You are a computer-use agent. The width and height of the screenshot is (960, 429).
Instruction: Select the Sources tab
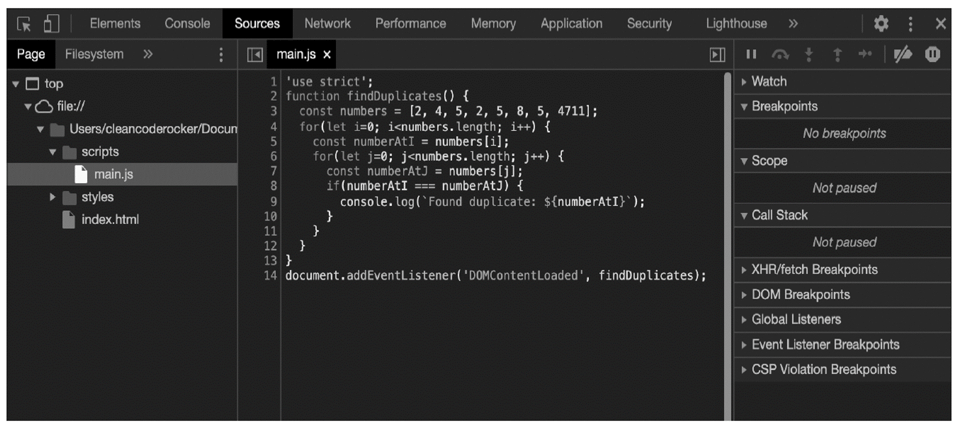coord(257,24)
